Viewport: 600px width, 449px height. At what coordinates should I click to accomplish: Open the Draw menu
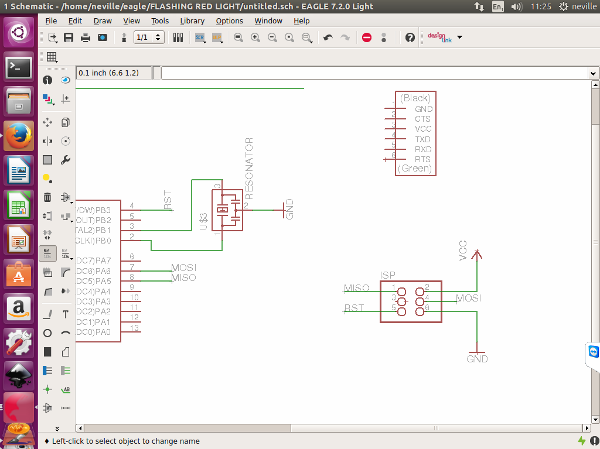tap(102, 20)
